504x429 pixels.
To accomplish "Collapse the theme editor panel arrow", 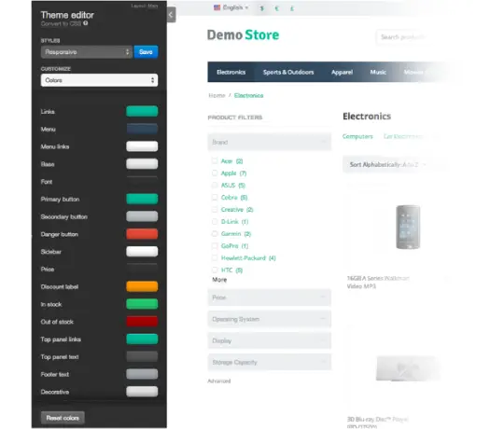I will click(x=171, y=14).
